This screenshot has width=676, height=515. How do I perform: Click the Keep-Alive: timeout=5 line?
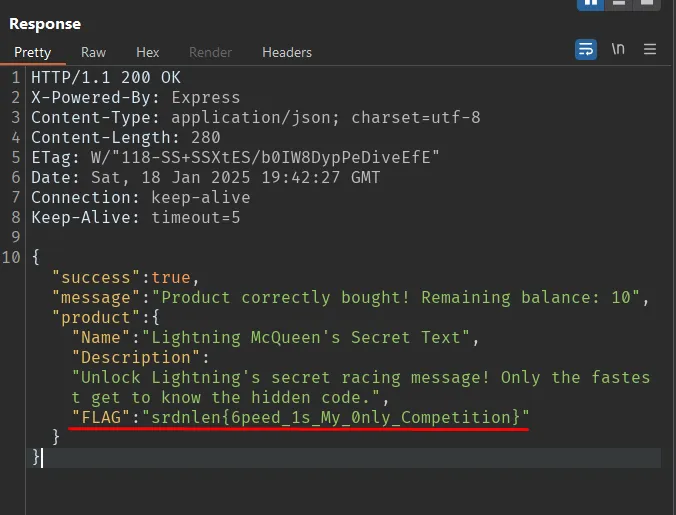point(135,217)
